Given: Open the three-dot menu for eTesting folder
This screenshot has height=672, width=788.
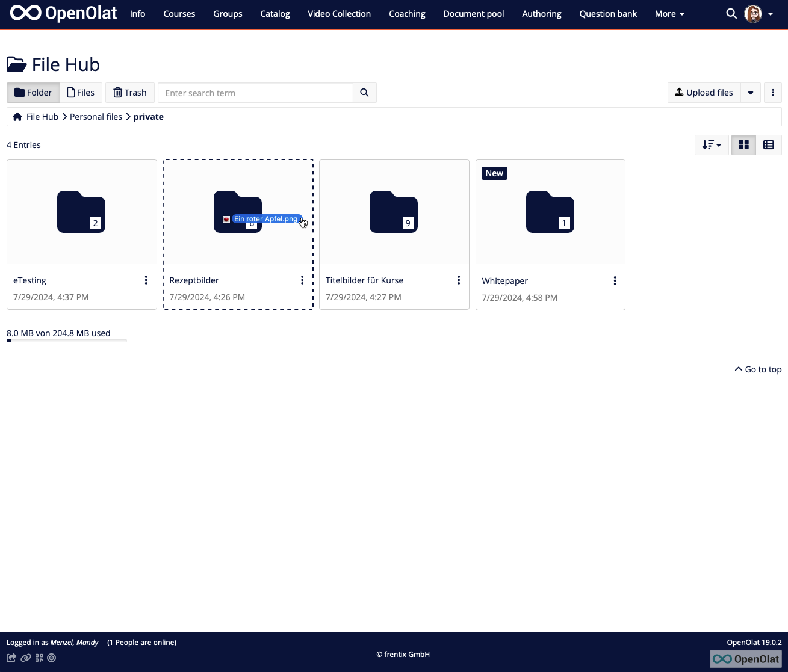Looking at the screenshot, I should (146, 280).
